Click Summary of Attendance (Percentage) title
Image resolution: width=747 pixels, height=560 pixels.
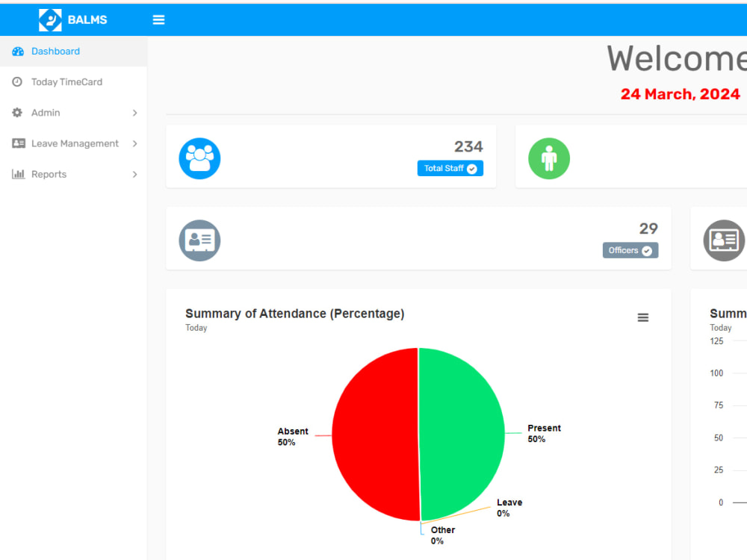tap(295, 314)
